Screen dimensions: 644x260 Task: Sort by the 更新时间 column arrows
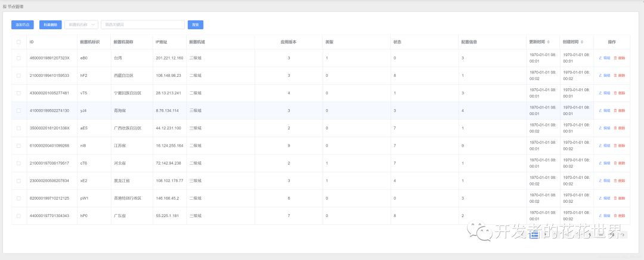coord(549,42)
